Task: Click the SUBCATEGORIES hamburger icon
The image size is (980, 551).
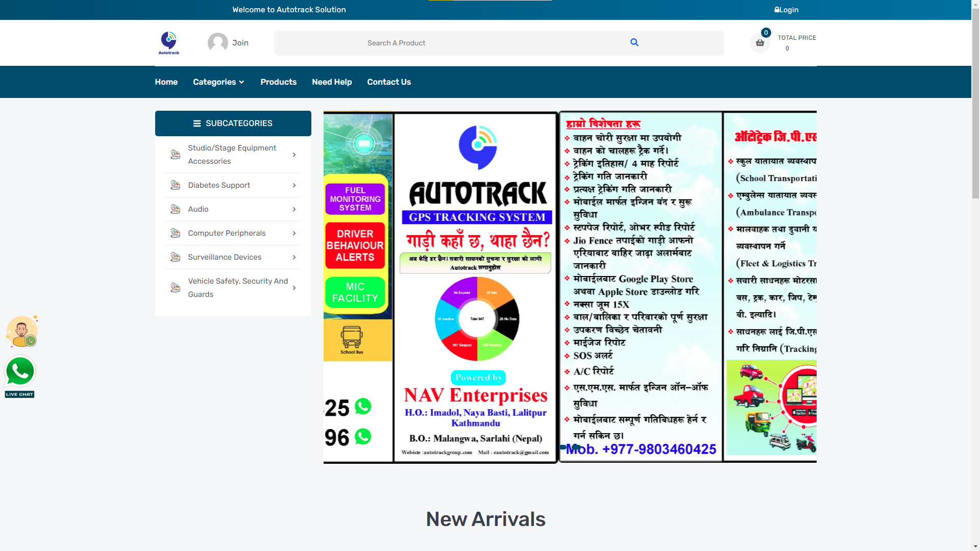Action: 197,123
